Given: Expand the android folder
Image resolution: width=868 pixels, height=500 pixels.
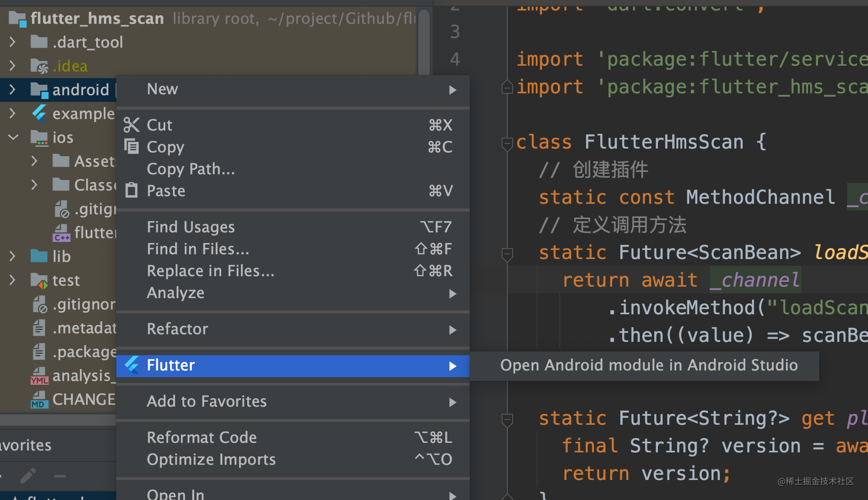Looking at the screenshot, I should click(x=13, y=90).
